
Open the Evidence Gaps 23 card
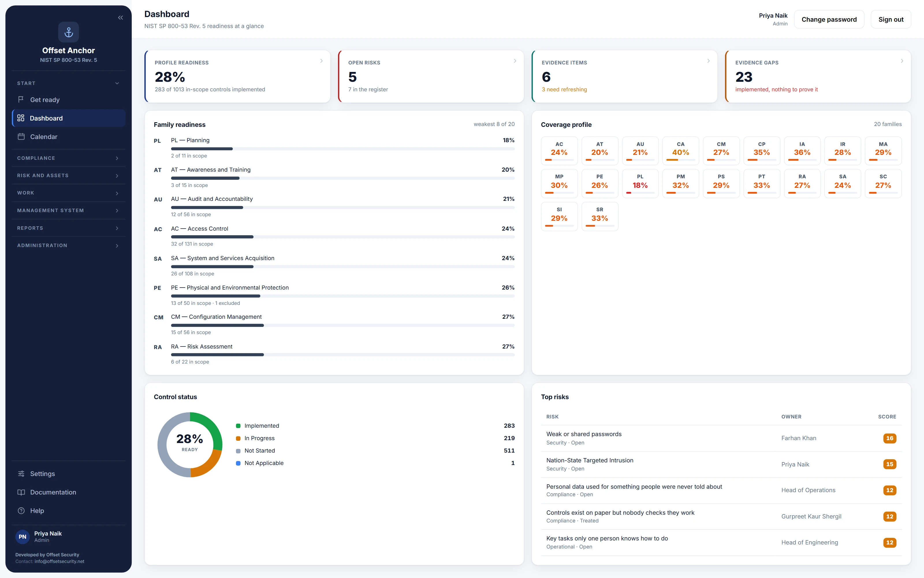(818, 77)
